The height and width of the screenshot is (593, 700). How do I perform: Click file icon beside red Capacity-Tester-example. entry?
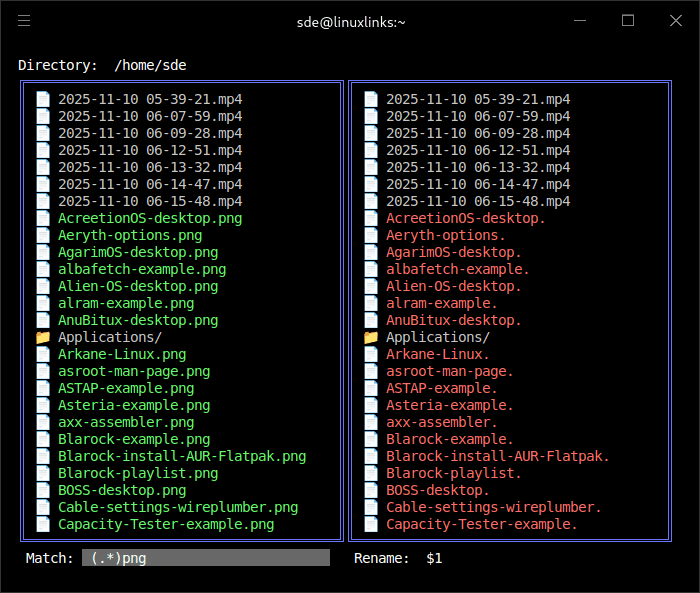click(370, 524)
